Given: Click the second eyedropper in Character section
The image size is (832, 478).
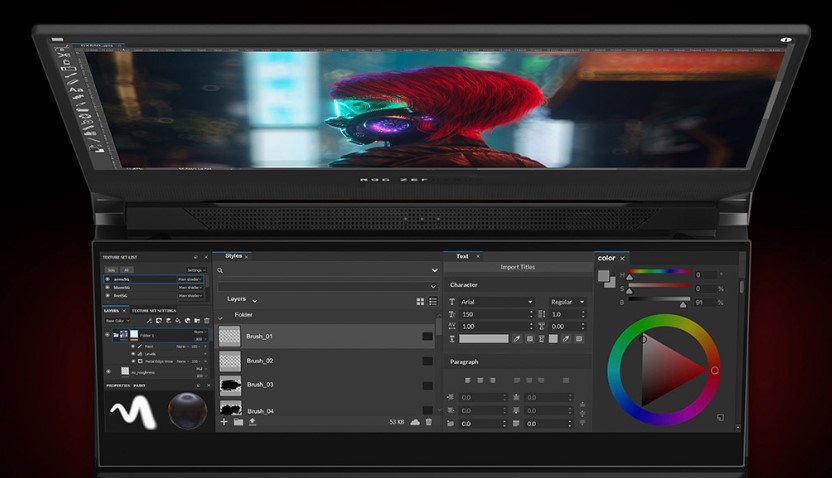Looking at the screenshot, I should 566,338.
